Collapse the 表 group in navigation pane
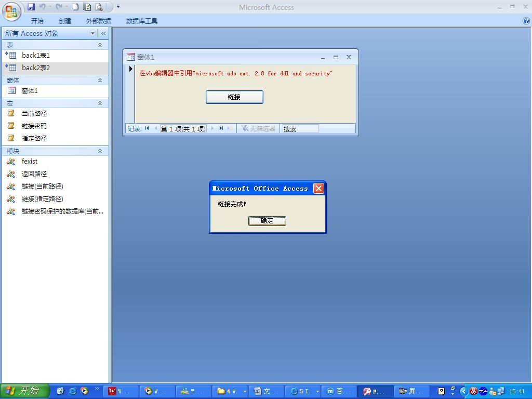 [100, 45]
